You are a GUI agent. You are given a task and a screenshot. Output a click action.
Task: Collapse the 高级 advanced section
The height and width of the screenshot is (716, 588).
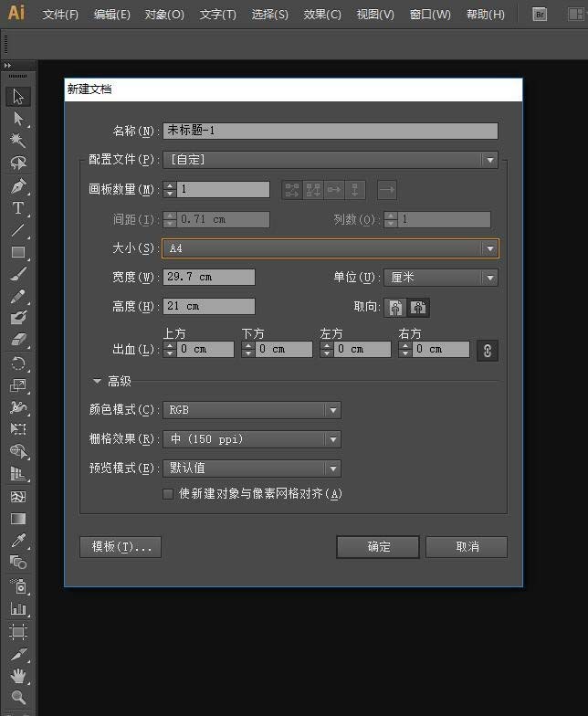pos(97,380)
